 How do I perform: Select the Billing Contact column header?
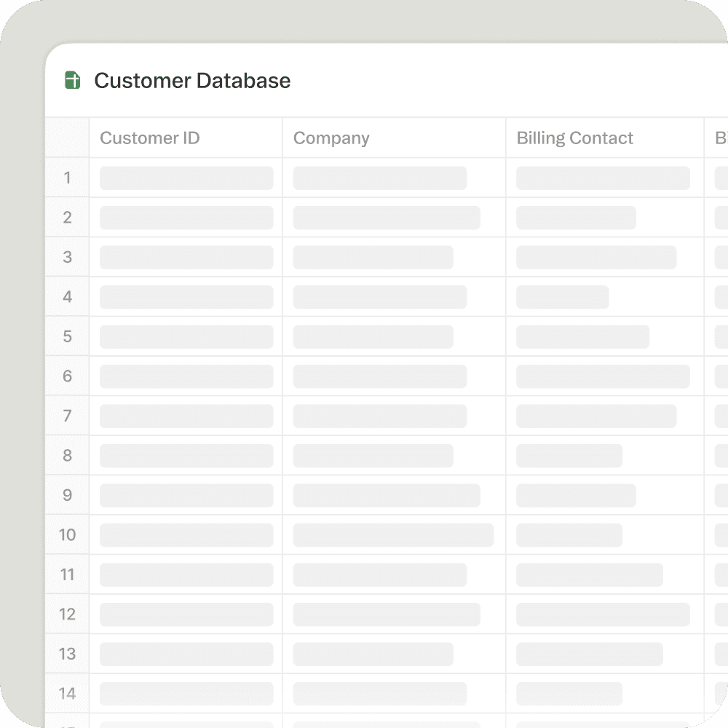click(604, 138)
